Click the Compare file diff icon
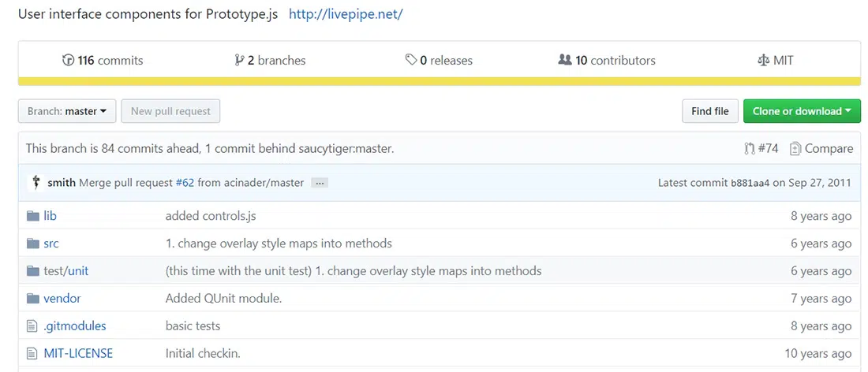The image size is (868, 372). [x=795, y=148]
